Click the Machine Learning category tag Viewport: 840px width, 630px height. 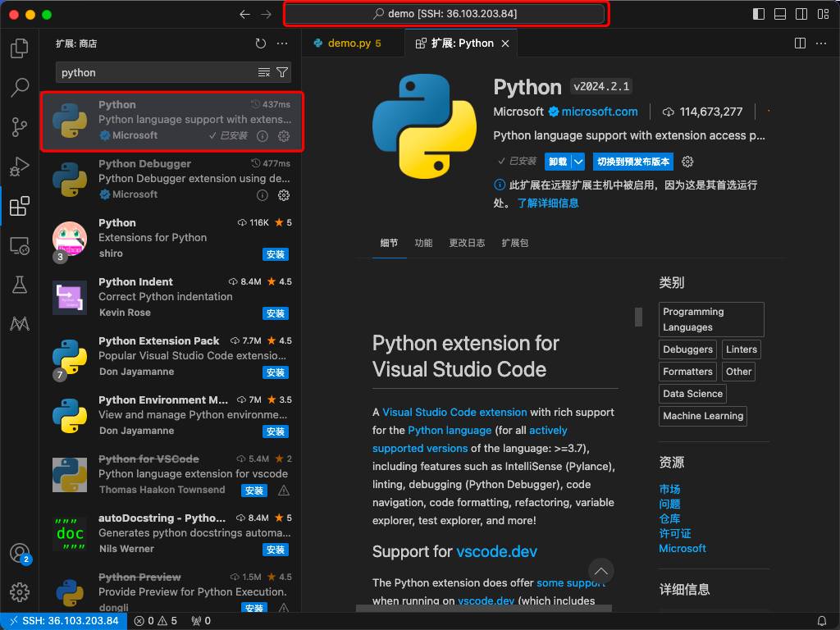[703, 416]
